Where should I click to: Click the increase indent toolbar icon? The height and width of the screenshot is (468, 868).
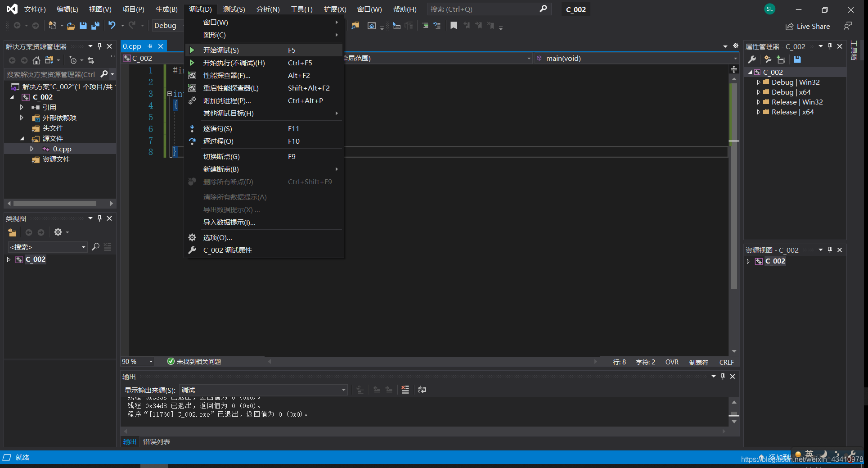425,26
